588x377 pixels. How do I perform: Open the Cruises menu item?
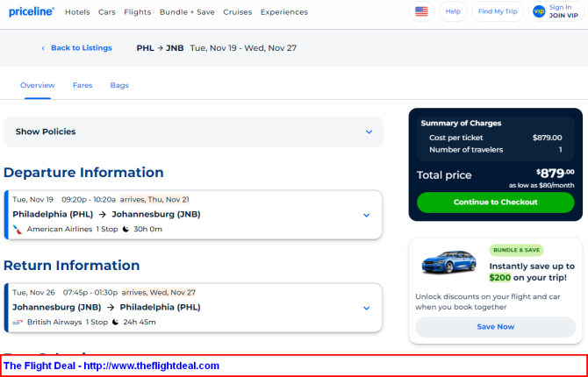tap(238, 12)
